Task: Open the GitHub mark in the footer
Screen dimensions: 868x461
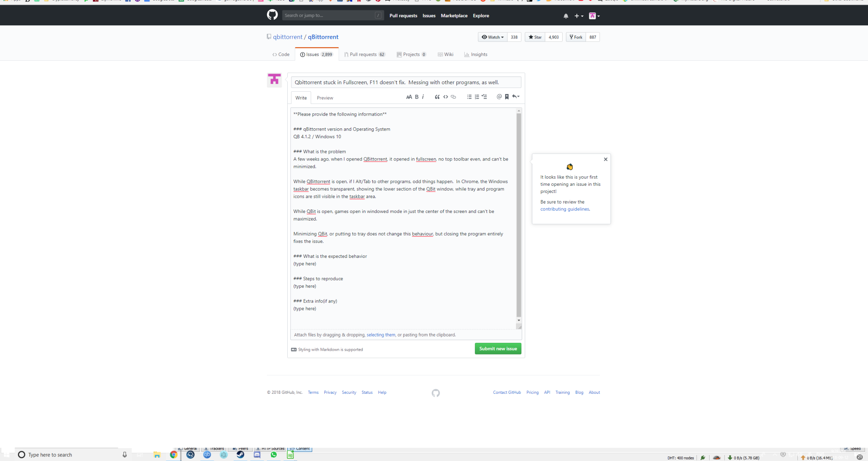Action: coord(436,393)
